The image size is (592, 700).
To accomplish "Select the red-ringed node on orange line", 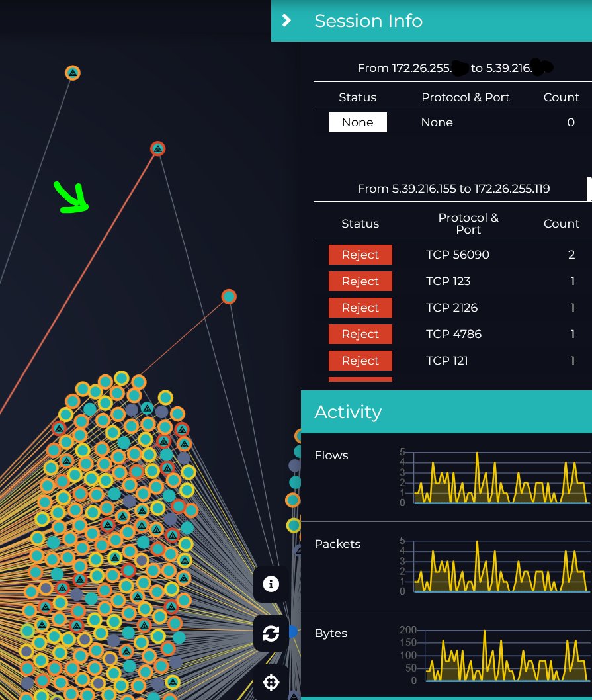I will point(157,148).
